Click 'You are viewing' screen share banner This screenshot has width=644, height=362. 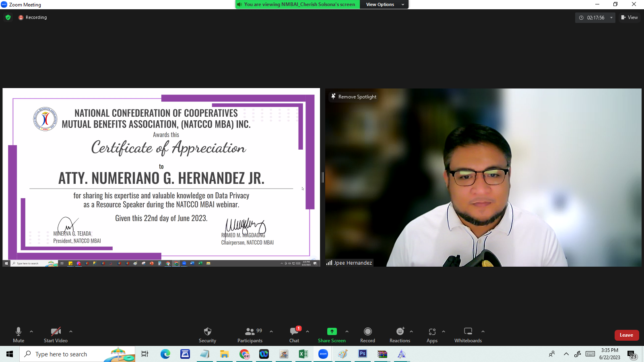[297, 4]
